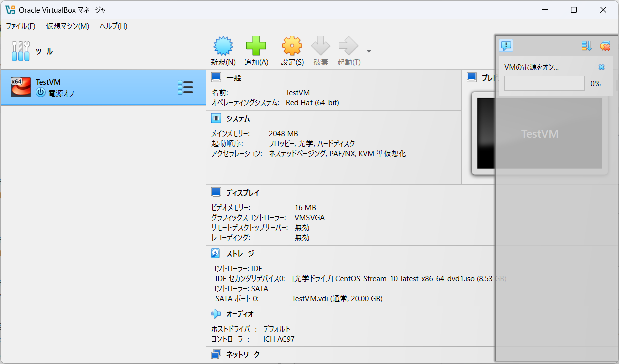Screen dimensions: 619x364
Task: Open Settings (設定) gear icon
Action: [292, 46]
